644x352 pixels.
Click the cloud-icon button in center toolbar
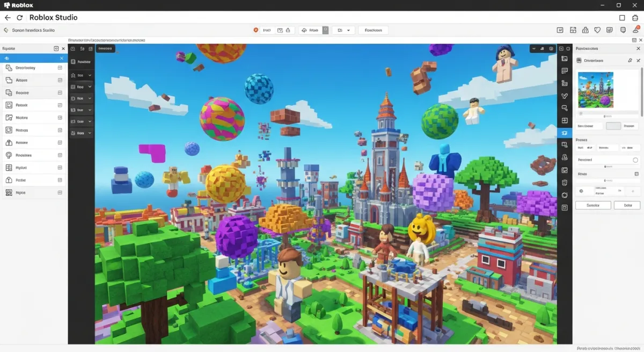click(x=311, y=31)
